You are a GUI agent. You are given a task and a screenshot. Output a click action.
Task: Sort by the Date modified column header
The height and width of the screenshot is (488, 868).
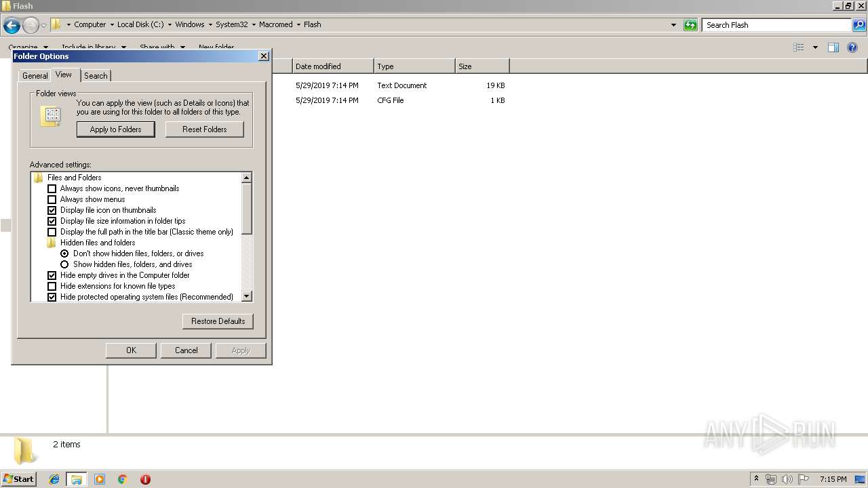(x=333, y=66)
